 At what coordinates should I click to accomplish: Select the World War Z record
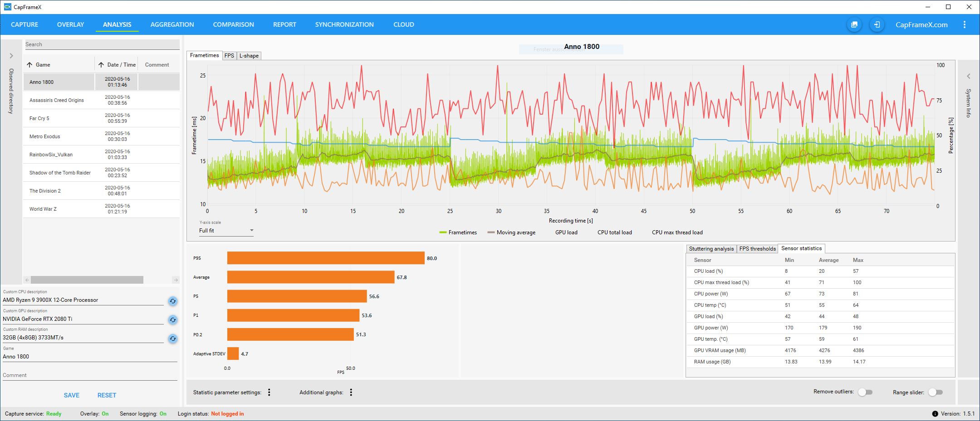(101, 209)
